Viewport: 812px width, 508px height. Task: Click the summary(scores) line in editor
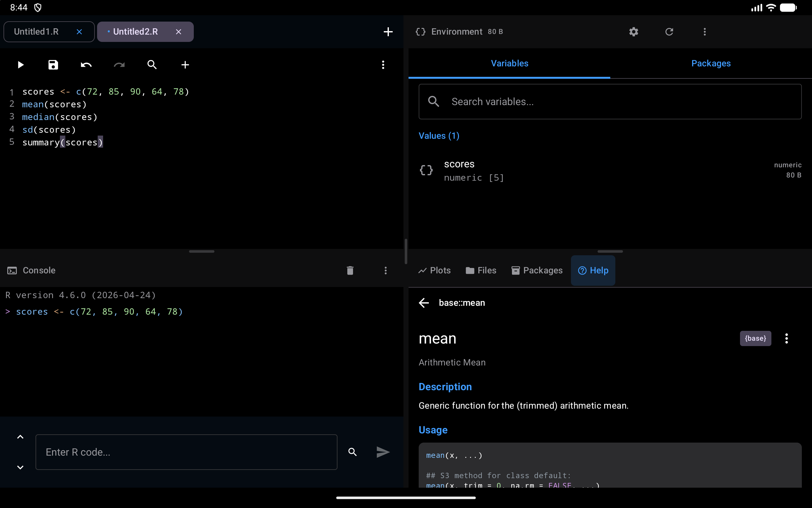[x=63, y=143]
